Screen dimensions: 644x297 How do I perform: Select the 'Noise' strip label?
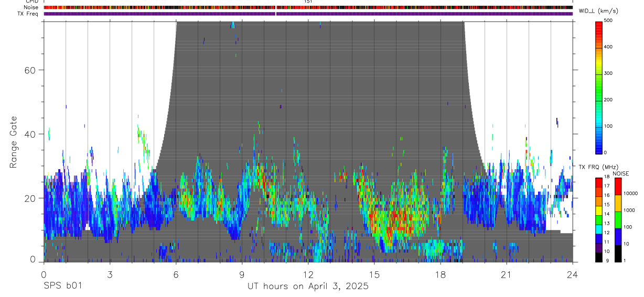[31, 7]
